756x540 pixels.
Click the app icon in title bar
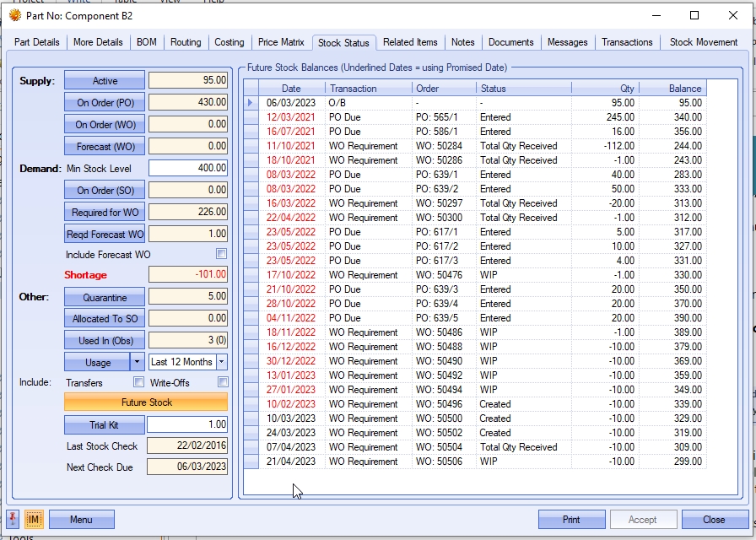[14, 15]
